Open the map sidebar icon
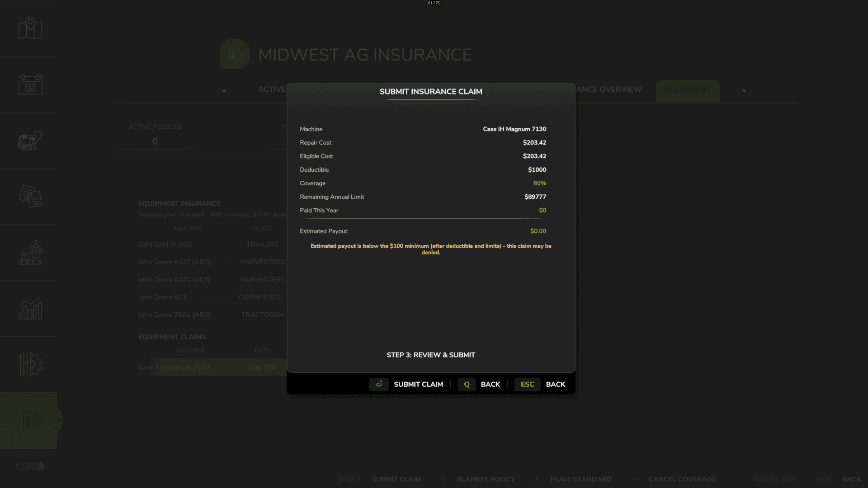Viewport: 868px width, 488px height. tap(30, 28)
